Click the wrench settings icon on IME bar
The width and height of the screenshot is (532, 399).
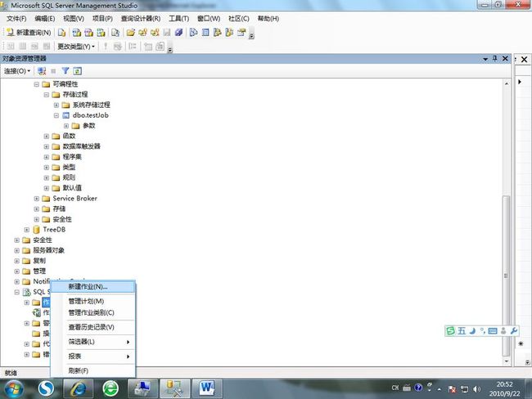(x=514, y=330)
